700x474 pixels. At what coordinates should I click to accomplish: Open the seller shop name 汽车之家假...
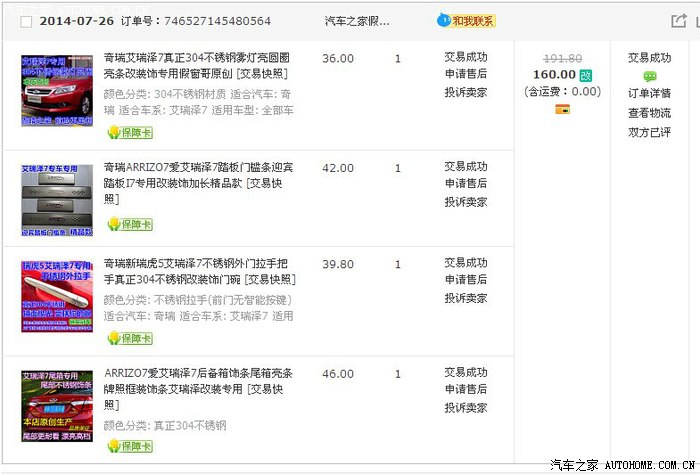tap(357, 21)
